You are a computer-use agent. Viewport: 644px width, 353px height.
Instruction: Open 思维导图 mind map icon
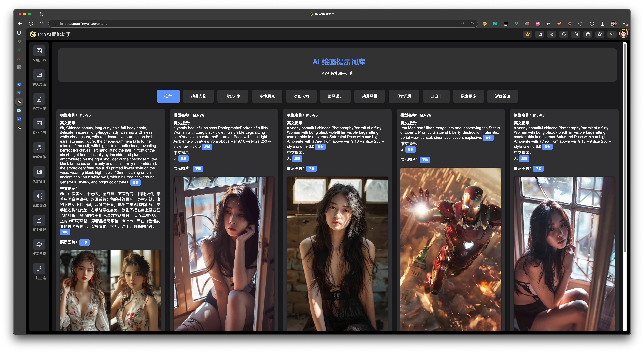point(39,196)
